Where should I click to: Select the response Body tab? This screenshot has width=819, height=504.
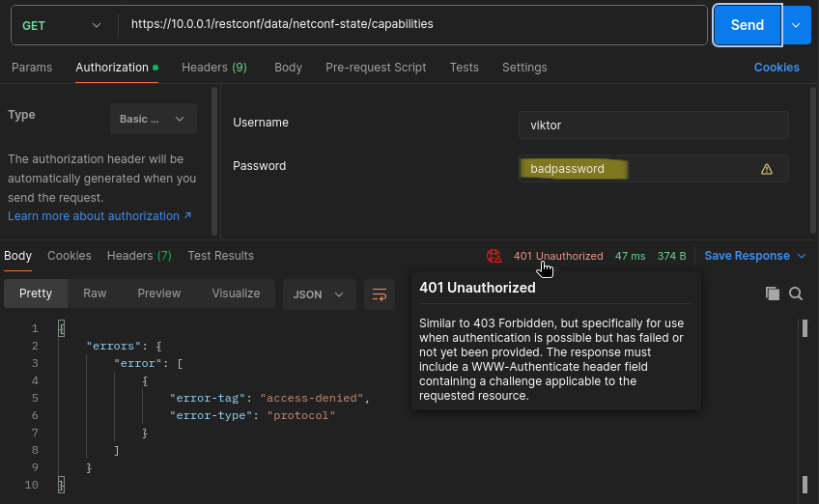17,256
